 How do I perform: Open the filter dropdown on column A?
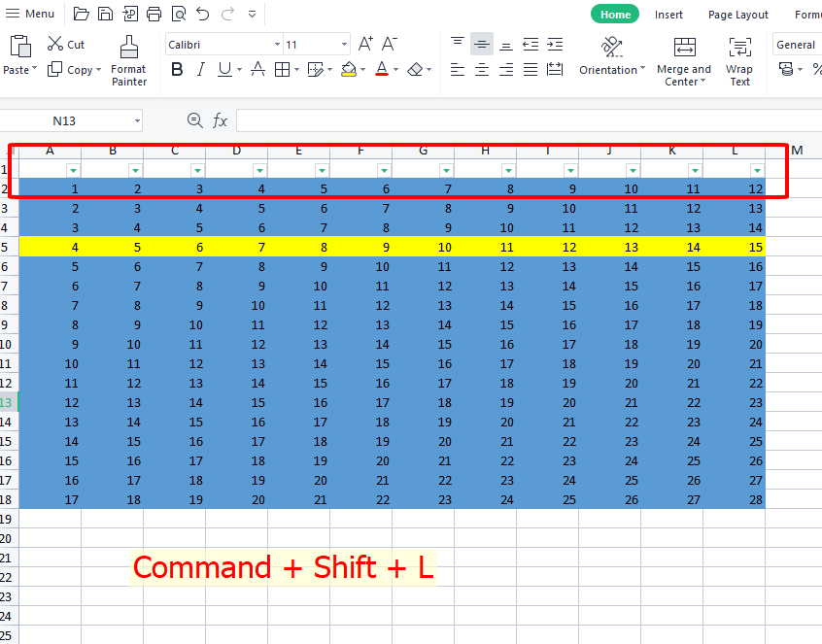(72, 169)
